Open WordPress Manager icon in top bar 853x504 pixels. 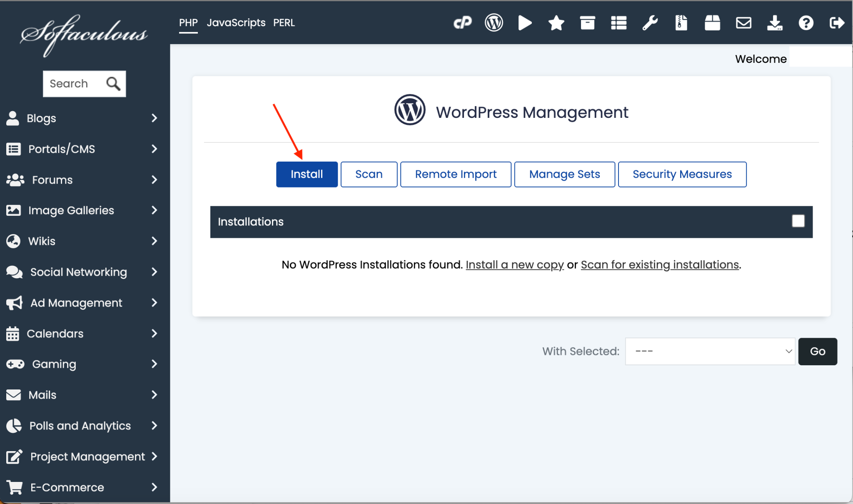494,22
